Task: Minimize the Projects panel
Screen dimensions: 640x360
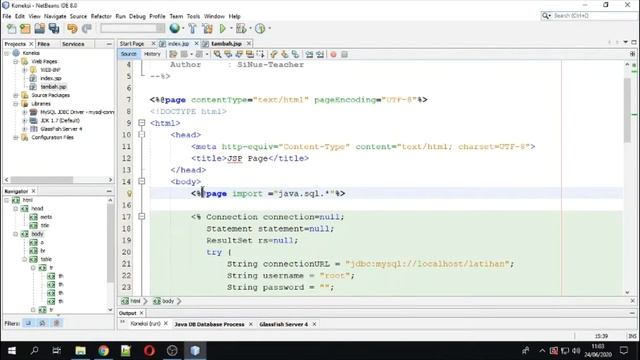Action: (x=109, y=44)
